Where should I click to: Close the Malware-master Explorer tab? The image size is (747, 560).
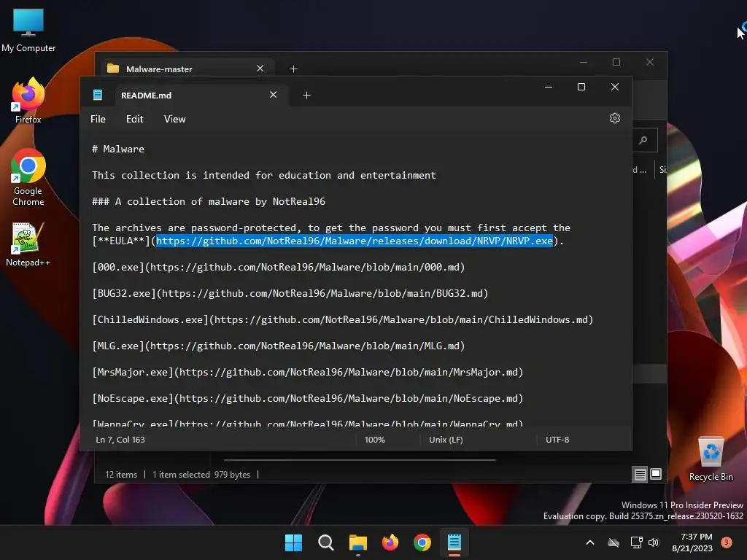260,69
